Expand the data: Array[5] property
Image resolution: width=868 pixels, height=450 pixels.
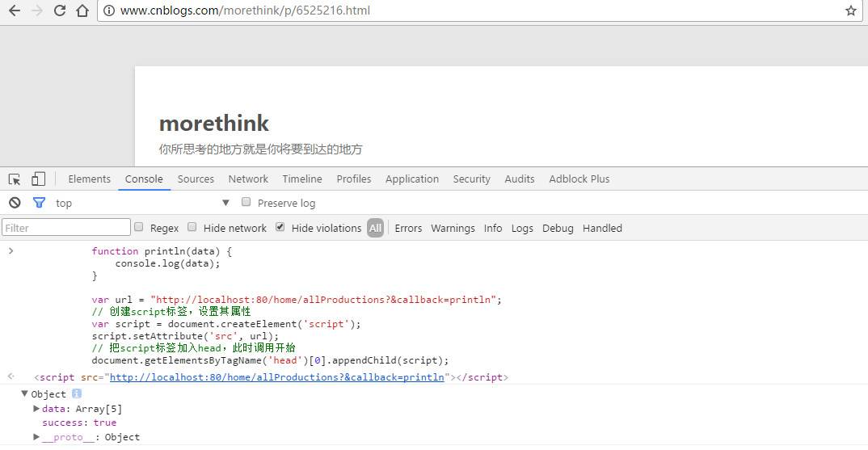click(x=36, y=409)
